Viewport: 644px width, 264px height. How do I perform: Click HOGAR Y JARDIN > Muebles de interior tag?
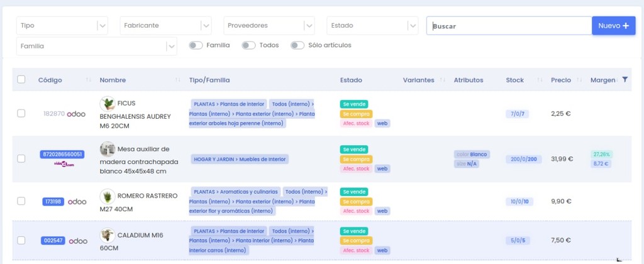click(x=240, y=159)
